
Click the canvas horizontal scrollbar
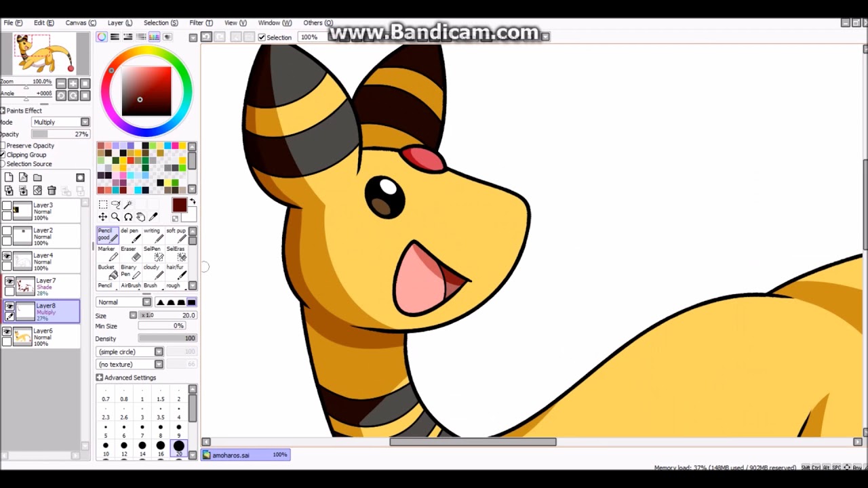coord(473,442)
